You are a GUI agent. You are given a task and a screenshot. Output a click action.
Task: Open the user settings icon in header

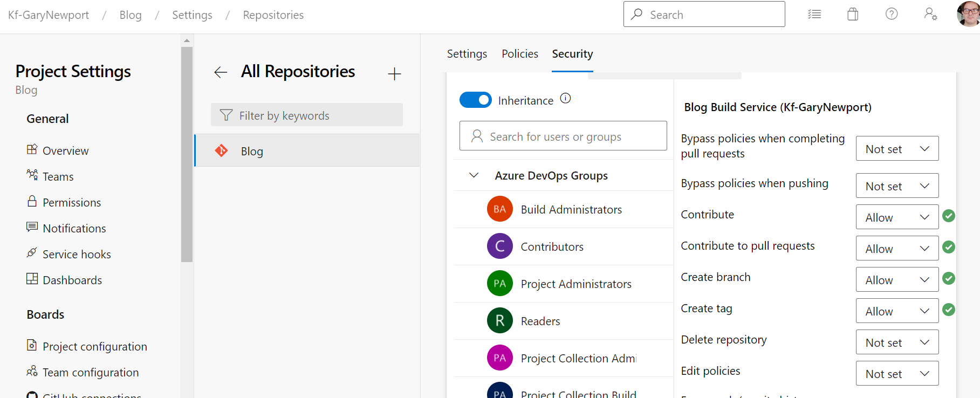930,15
